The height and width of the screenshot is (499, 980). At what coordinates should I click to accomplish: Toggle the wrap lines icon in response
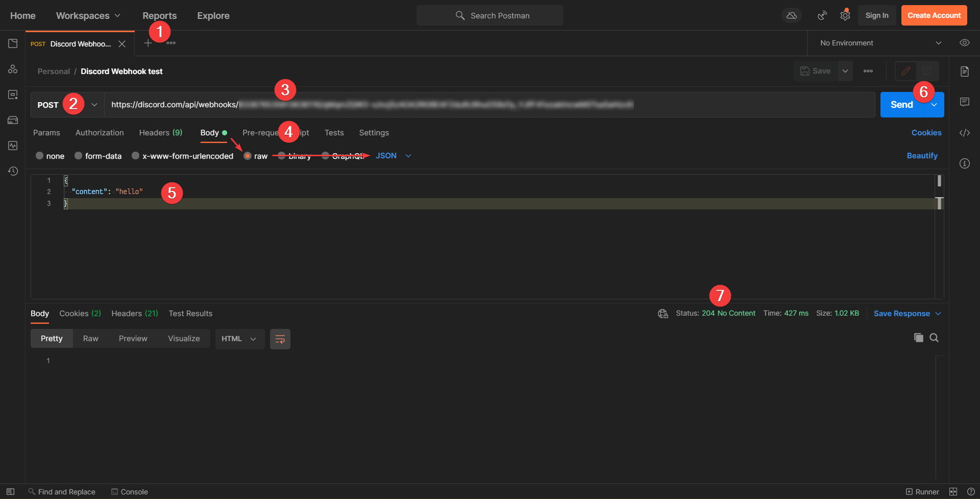point(280,339)
